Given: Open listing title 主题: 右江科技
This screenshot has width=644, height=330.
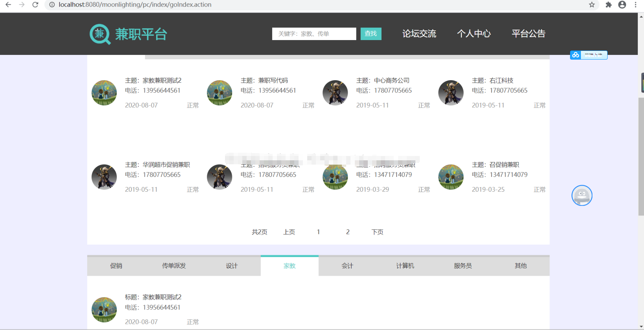Looking at the screenshot, I should (x=493, y=81).
